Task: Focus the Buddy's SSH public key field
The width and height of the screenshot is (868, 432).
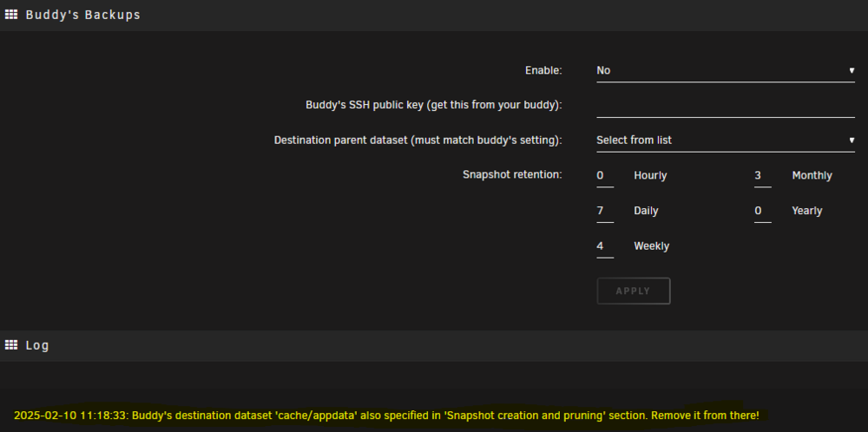Action: pos(725,106)
